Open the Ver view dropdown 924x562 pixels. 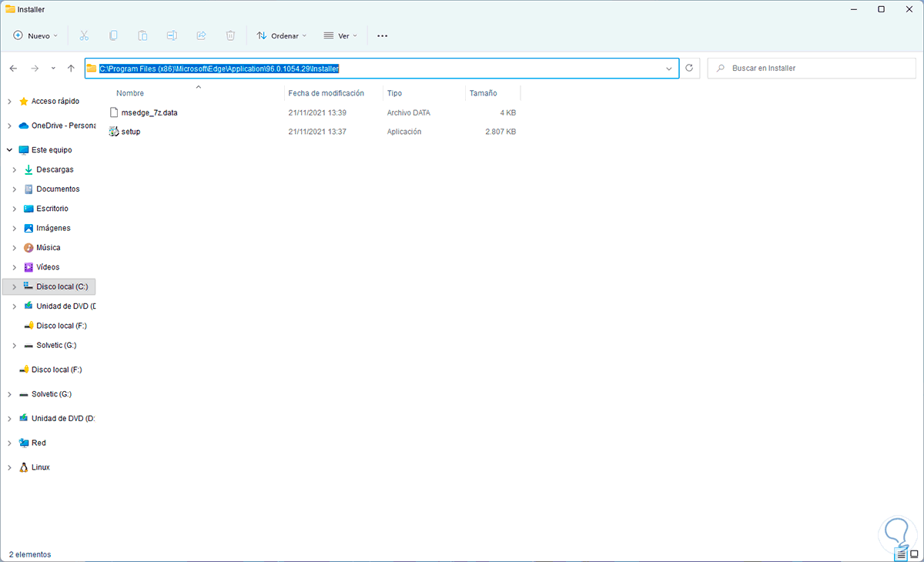[x=340, y=35]
